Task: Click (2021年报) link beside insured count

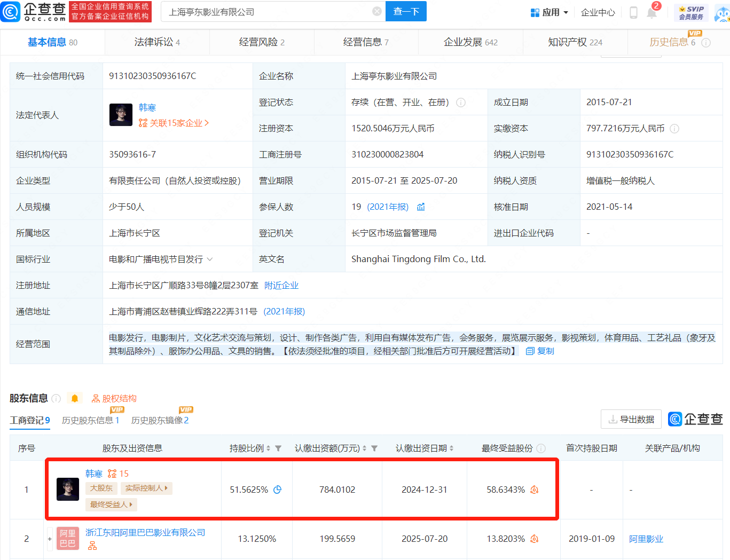Action: 388,207
